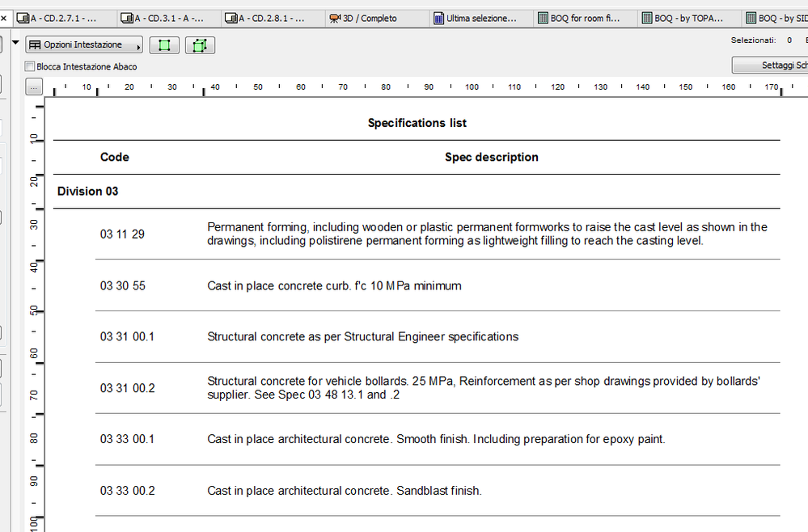Click vertical ruler at the 50 mark
Screen dimensions: 808x532
tap(34, 310)
